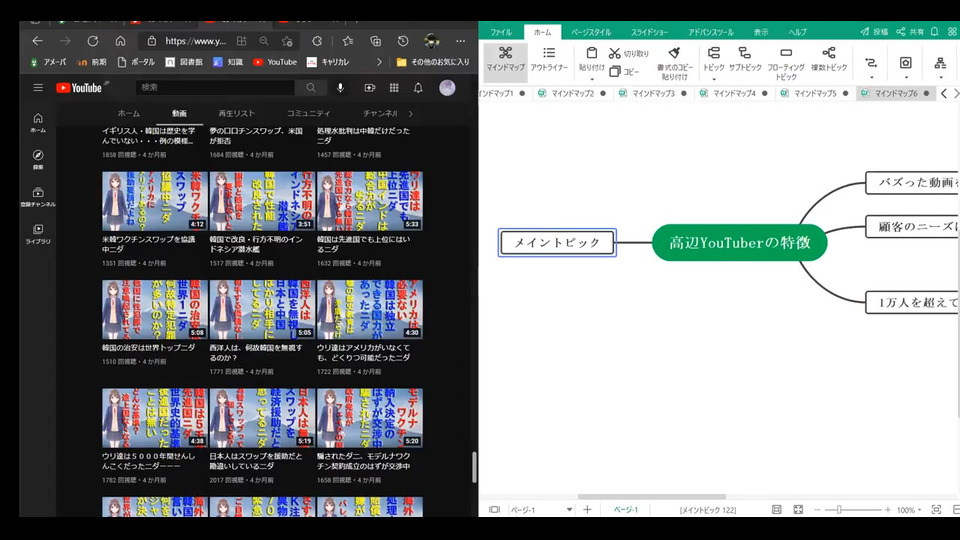Click the framed star icon in the ribbon
The height and width of the screenshot is (540, 960).
[x=906, y=62]
